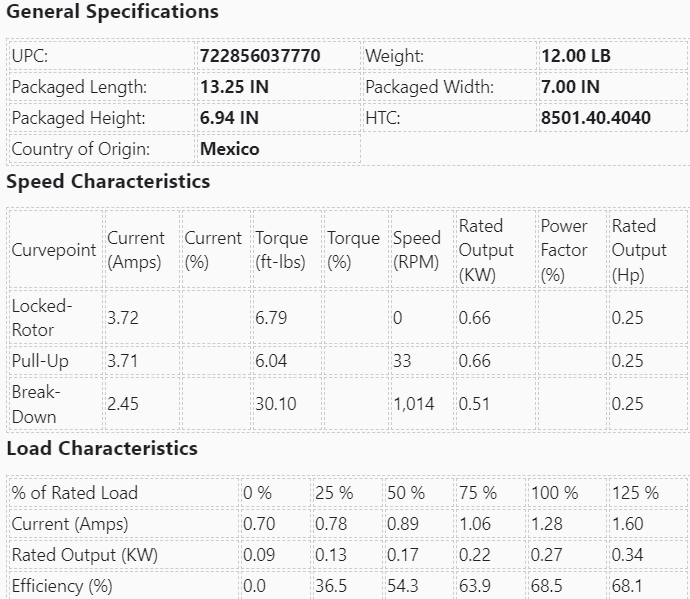690x599 pixels.
Task: Select the 125 % rated load column header
Action: [635, 493]
